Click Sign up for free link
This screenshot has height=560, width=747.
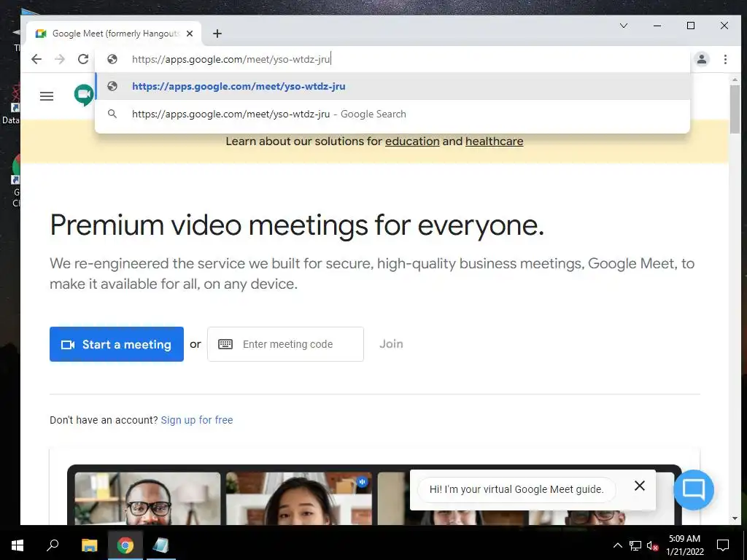(x=197, y=420)
